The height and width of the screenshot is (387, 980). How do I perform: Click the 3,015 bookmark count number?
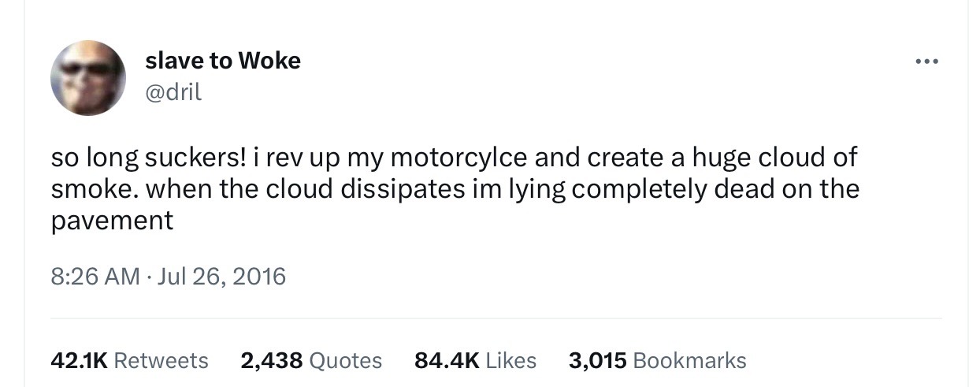pyautogui.click(x=597, y=360)
